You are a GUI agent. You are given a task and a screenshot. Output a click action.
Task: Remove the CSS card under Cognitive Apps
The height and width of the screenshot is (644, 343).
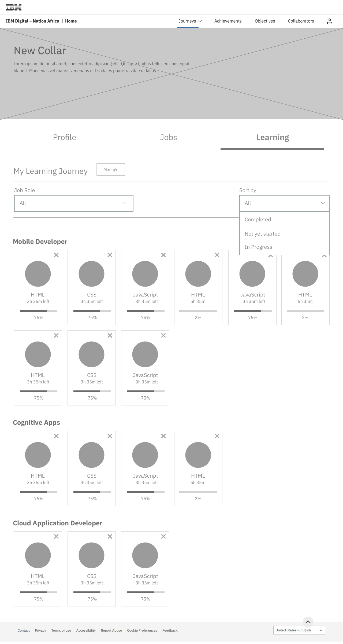point(110,436)
